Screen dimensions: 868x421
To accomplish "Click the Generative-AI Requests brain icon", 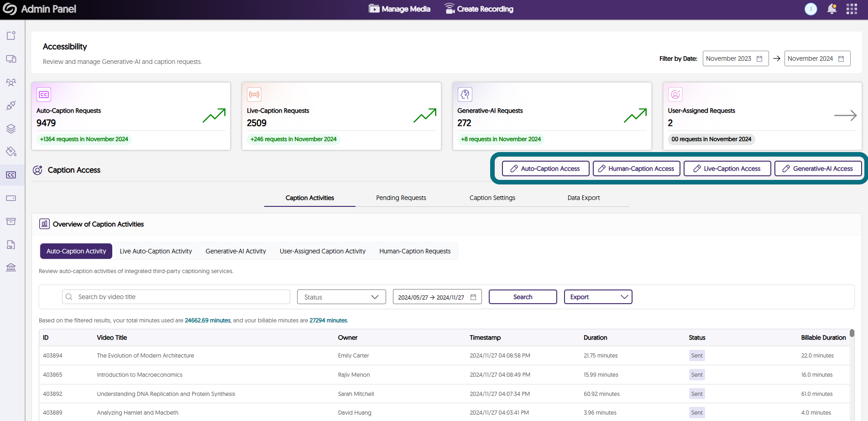I will tap(465, 95).
